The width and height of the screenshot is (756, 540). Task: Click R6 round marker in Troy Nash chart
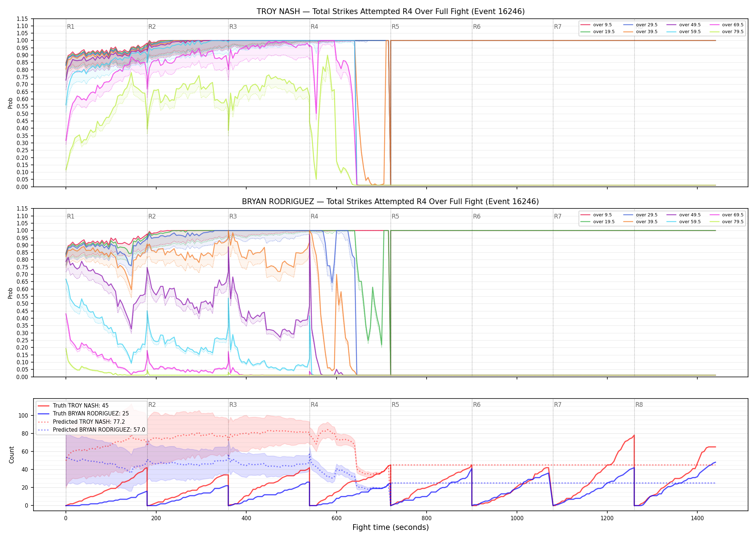[x=477, y=27]
